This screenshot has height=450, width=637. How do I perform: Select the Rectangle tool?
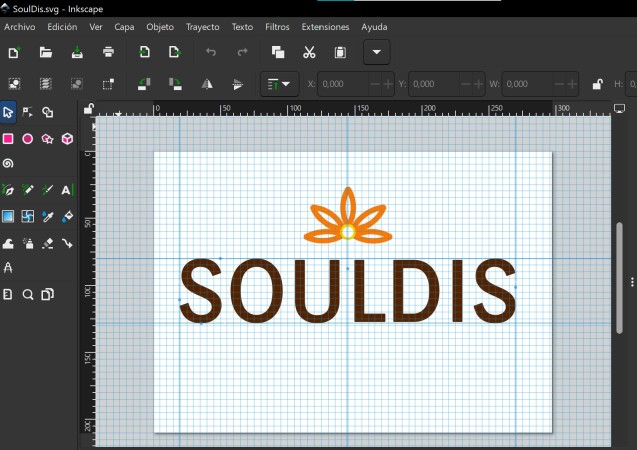tap(8, 139)
